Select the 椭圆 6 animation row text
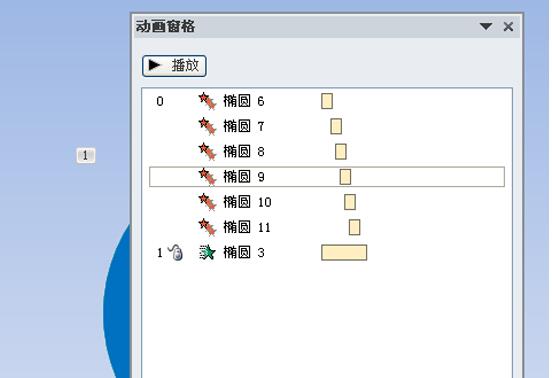Screen dimensions: 552x378 click(244, 101)
